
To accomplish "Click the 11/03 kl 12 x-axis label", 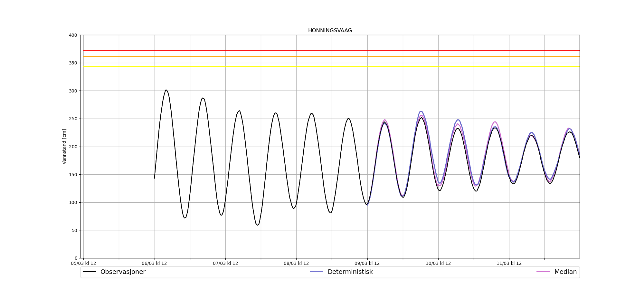I will (509, 264).
